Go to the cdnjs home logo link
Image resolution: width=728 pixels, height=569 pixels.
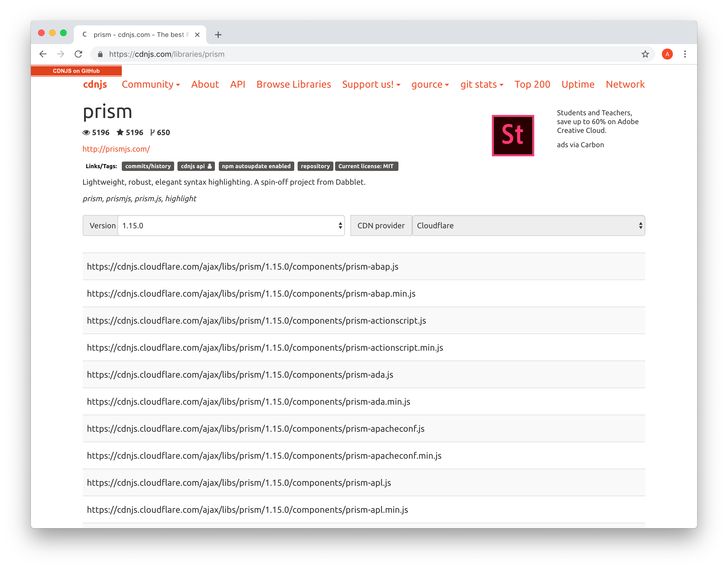pos(95,84)
